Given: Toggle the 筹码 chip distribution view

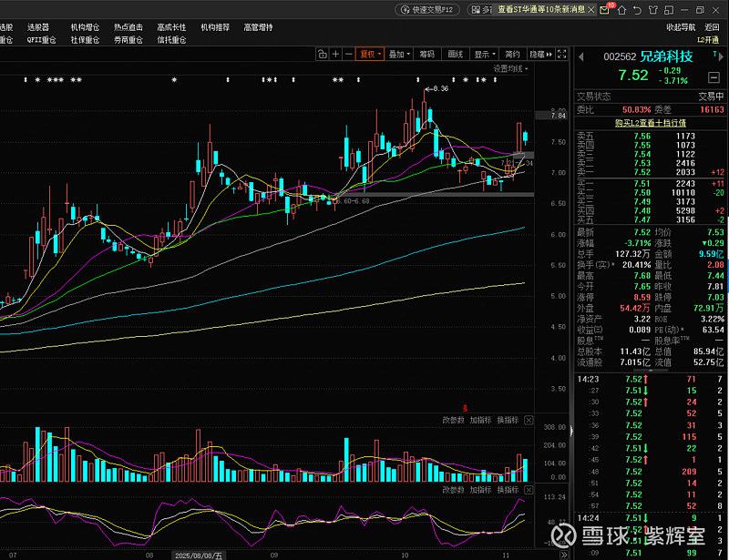Looking at the screenshot, I should pyautogui.click(x=426, y=55).
